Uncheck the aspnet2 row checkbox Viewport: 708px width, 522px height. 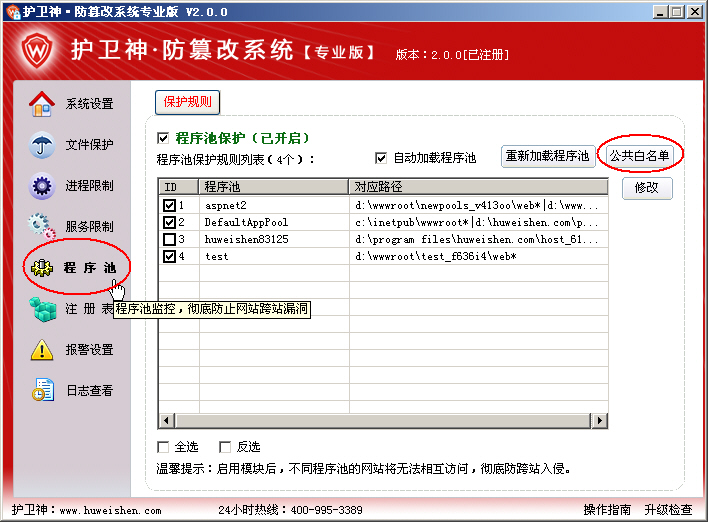169,205
